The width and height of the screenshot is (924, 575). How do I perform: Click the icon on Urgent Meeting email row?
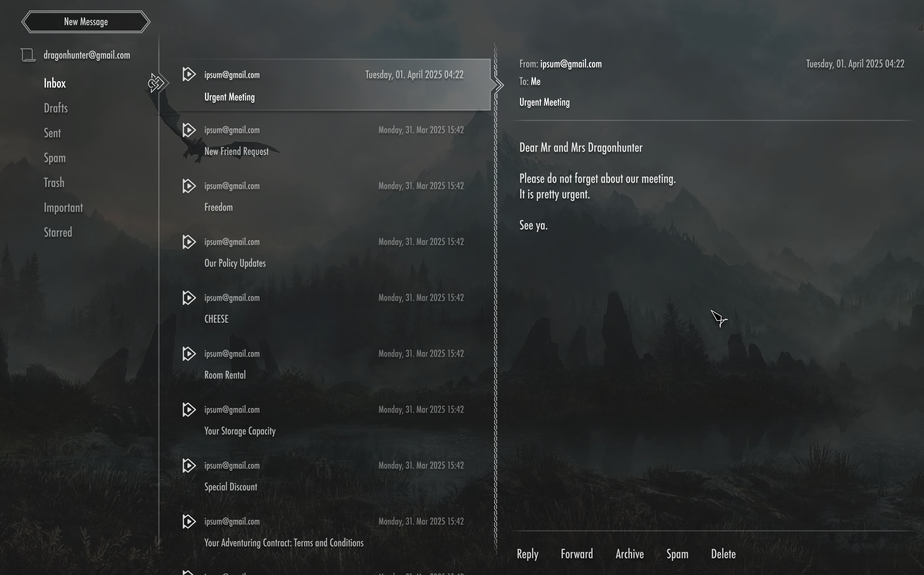click(189, 74)
